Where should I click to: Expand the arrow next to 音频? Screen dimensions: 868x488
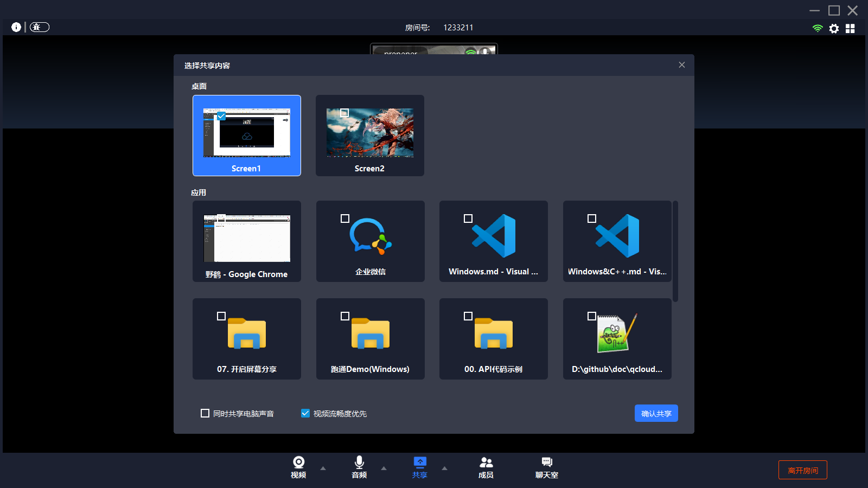(x=384, y=468)
